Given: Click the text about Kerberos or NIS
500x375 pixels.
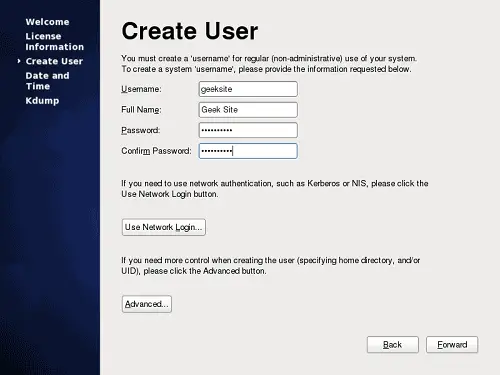Looking at the screenshot, I should [275, 189].
